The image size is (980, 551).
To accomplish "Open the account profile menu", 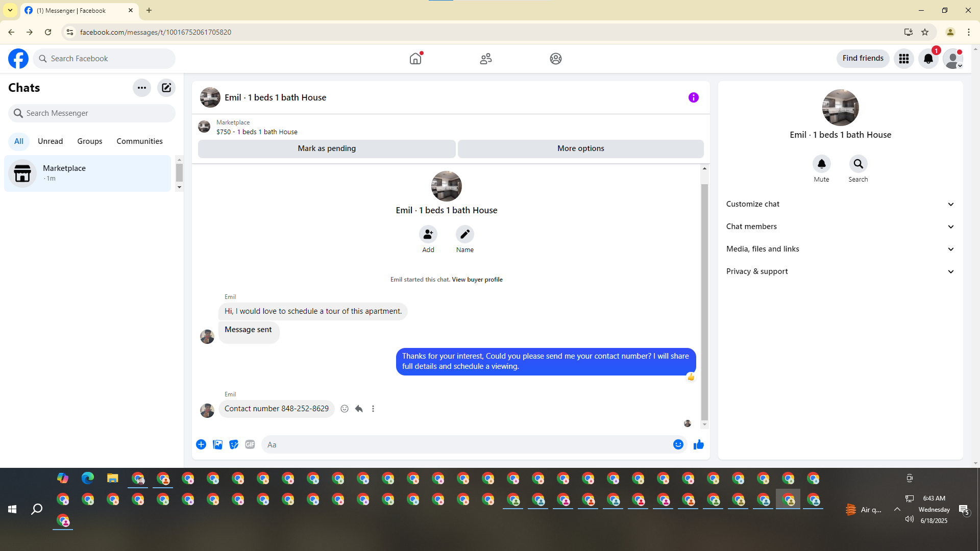I will tap(953, 59).
